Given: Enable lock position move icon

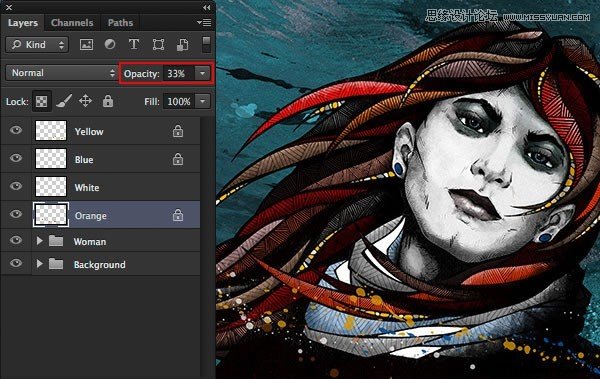Looking at the screenshot, I should click(85, 101).
